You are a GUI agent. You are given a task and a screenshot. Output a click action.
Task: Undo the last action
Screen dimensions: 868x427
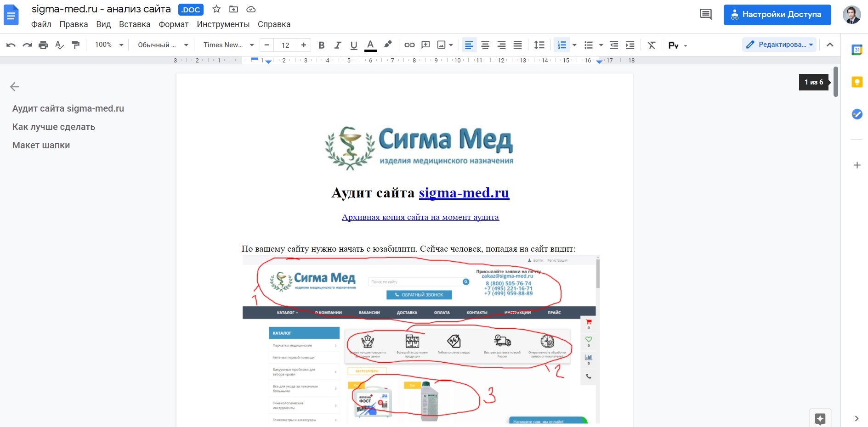click(10, 45)
